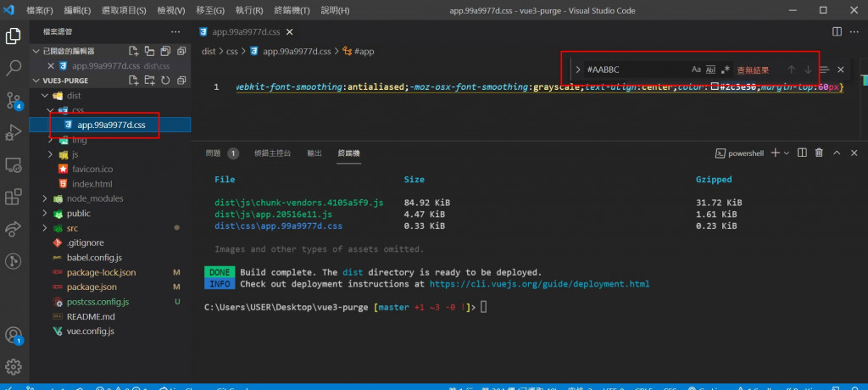Open Accounts menu in activity bar

pos(14,335)
